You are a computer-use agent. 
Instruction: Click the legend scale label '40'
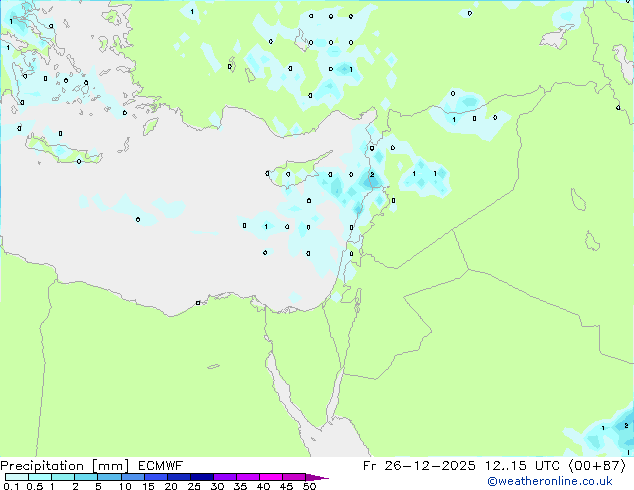[263, 486]
